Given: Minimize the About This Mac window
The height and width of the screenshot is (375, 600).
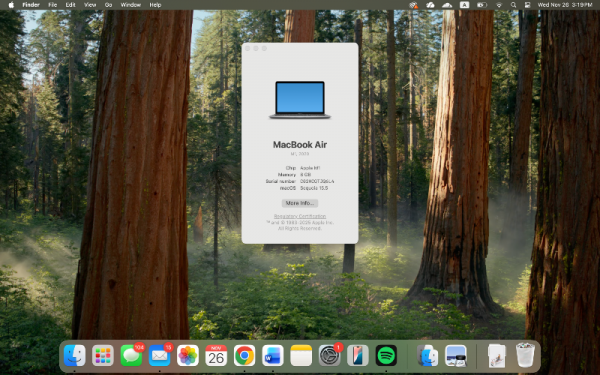Looking at the screenshot, I should 256,49.
